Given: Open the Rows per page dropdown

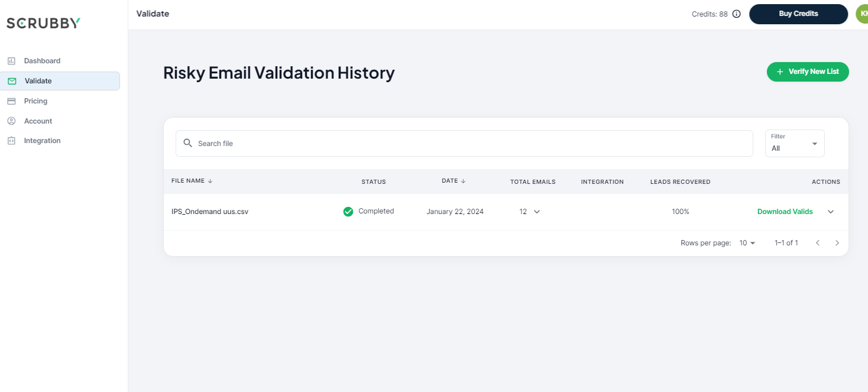Looking at the screenshot, I should pyautogui.click(x=747, y=242).
